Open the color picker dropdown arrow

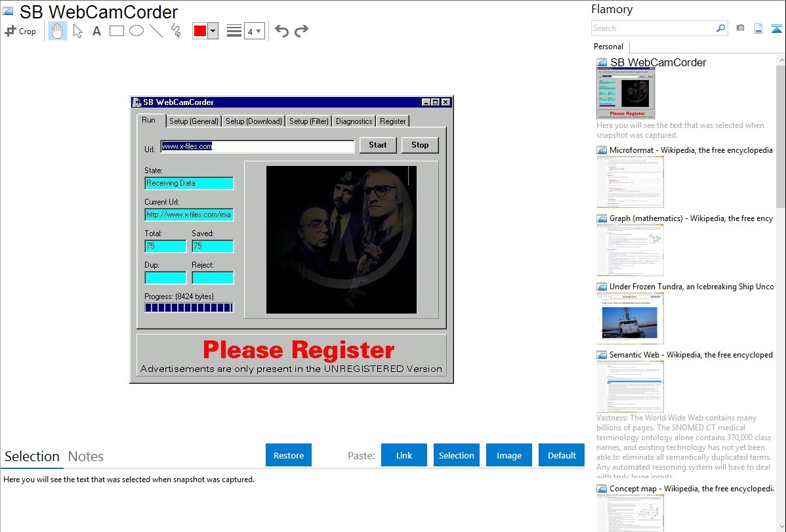pyautogui.click(x=213, y=31)
